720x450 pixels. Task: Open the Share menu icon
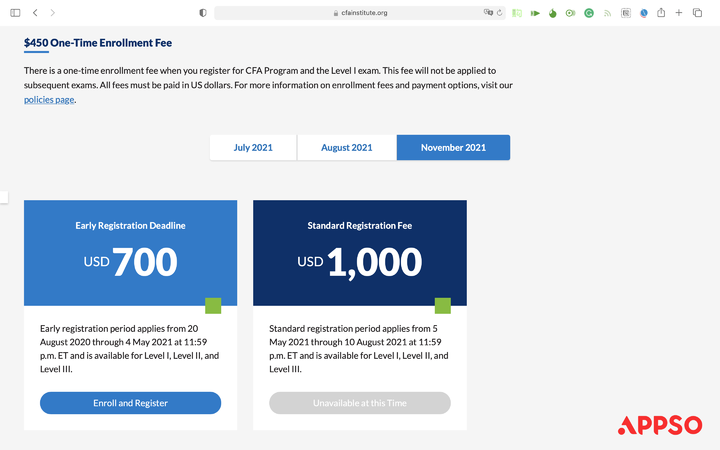coord(661,12)
